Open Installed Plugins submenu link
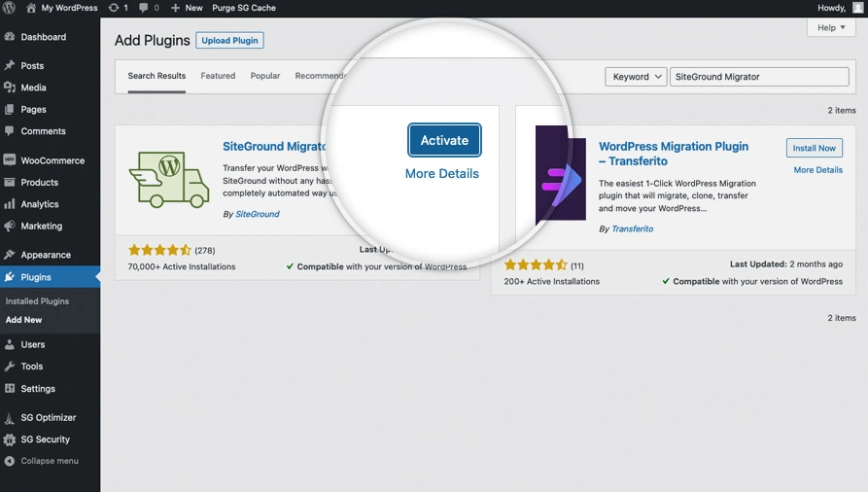This screenshot has width=868, height=492. click(37, 301)
